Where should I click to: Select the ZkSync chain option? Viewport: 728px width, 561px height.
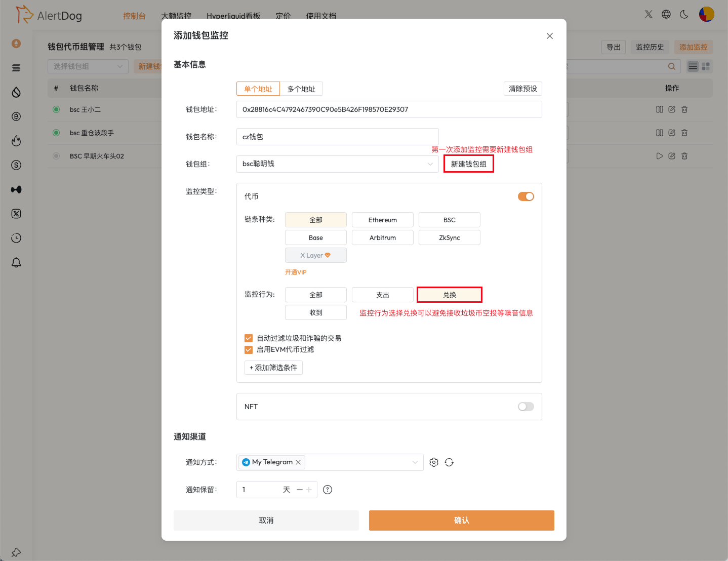[x=450, y=237]
